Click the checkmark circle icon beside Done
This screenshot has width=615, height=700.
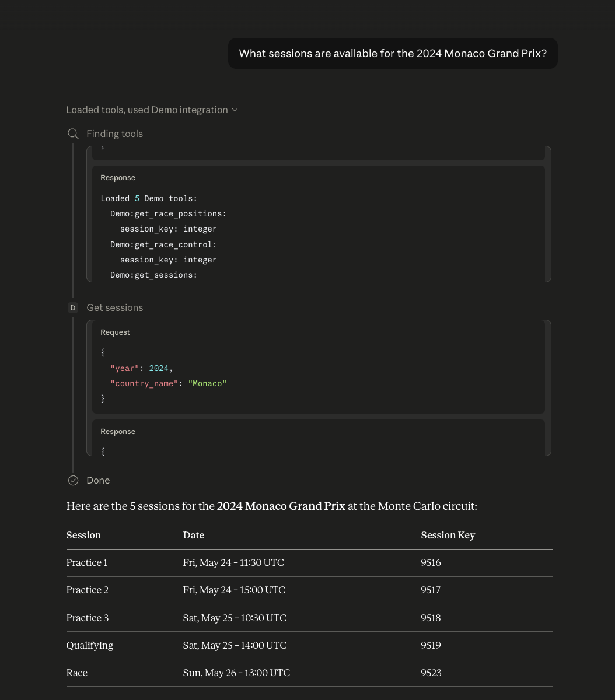73,480
